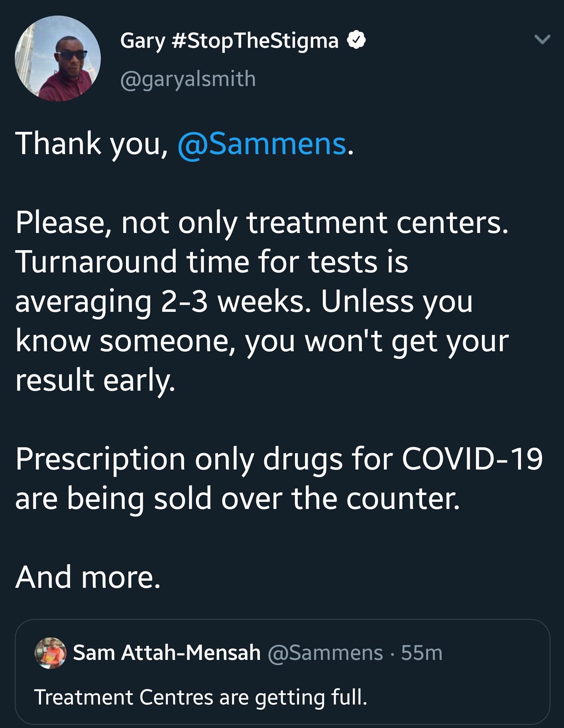Expand the tweet options chevron
The image size is (564, 728).
542,39
